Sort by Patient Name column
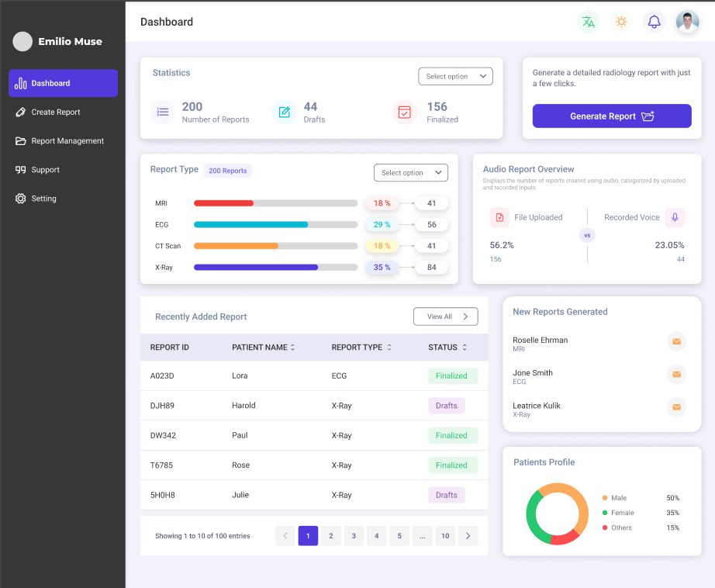The height and width of the screenshot is (588, 715). 292,348
